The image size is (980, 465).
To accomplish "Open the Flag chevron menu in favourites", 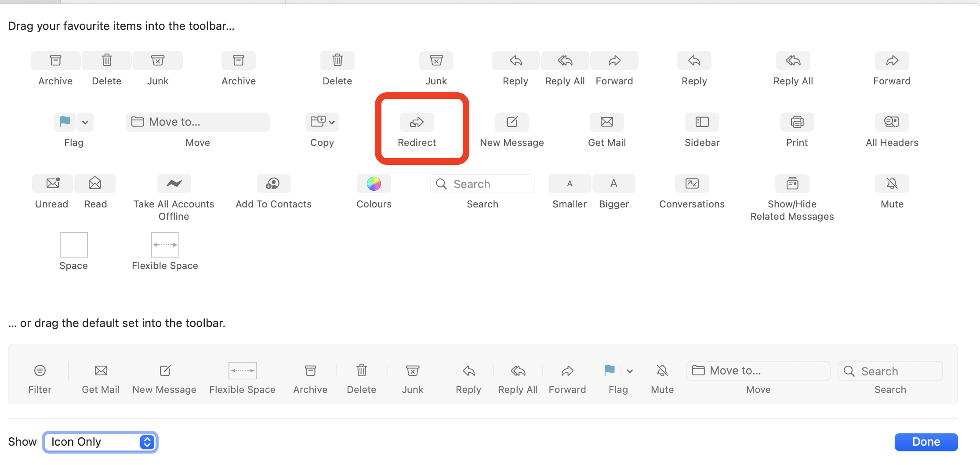I will click(85, 122).
